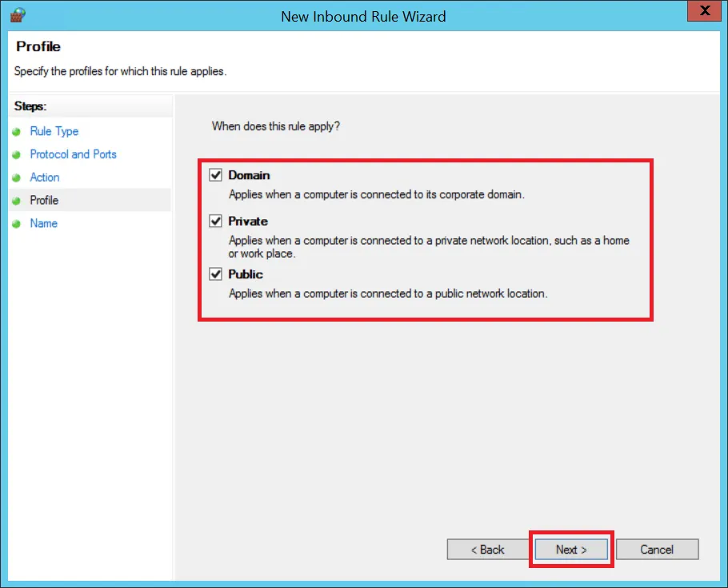Open the Action step
The image size is (728, 588).
pos(45,178)
